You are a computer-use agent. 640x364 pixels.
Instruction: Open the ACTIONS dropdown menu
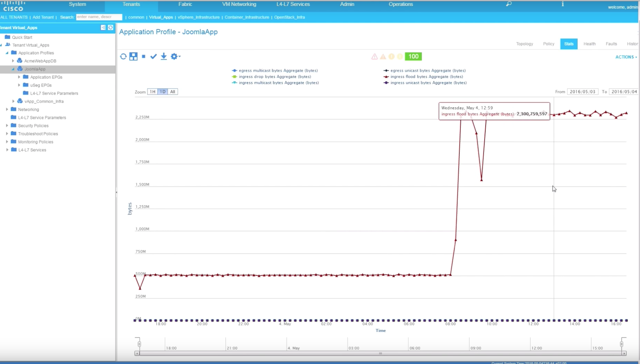626,57
